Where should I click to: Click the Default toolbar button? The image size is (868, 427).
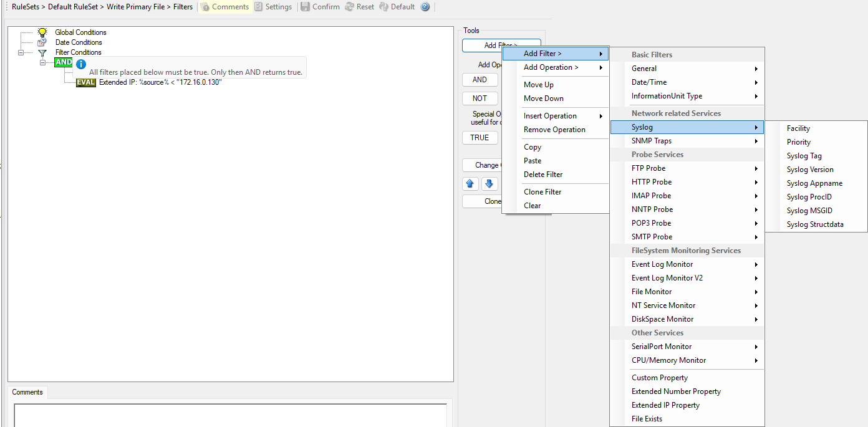point(397,7)
